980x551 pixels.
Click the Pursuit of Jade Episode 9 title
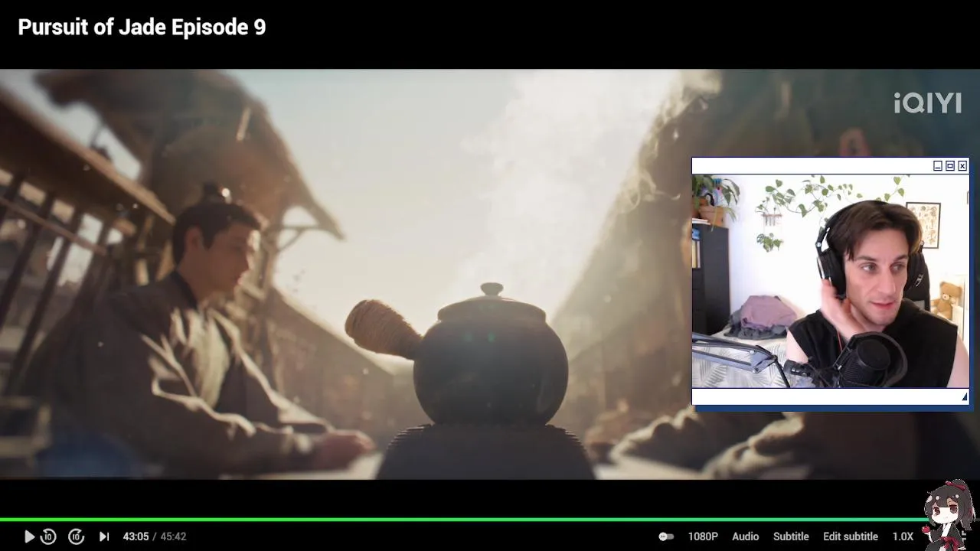(142, 28)
